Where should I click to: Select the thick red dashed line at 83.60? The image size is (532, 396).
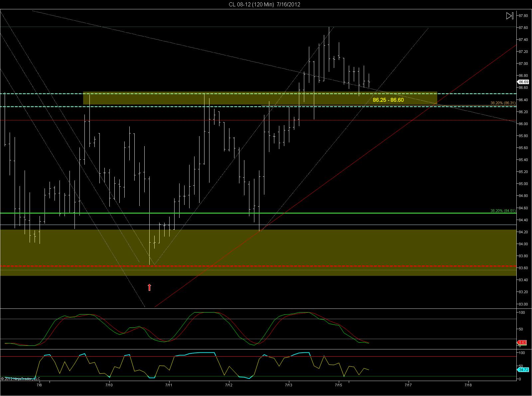258,266
